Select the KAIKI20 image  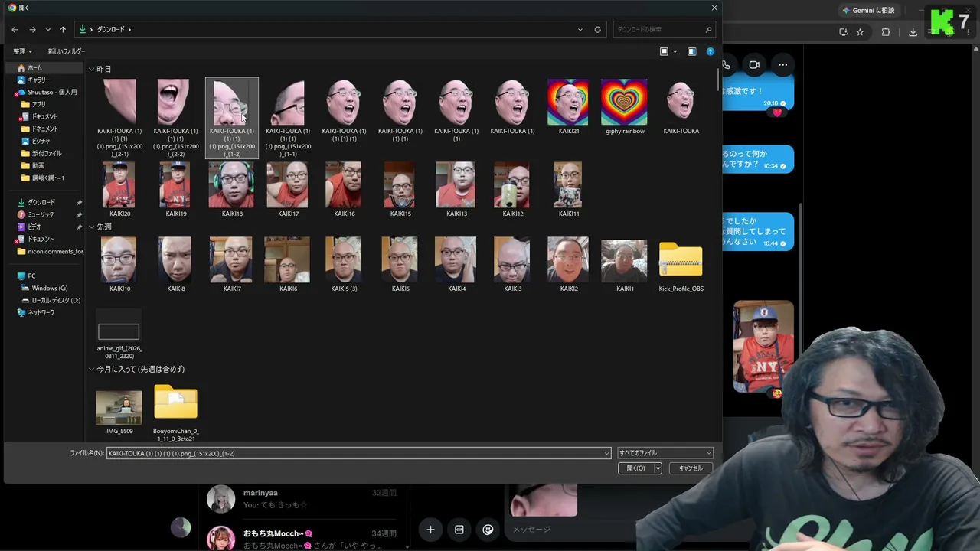(119, 189)
